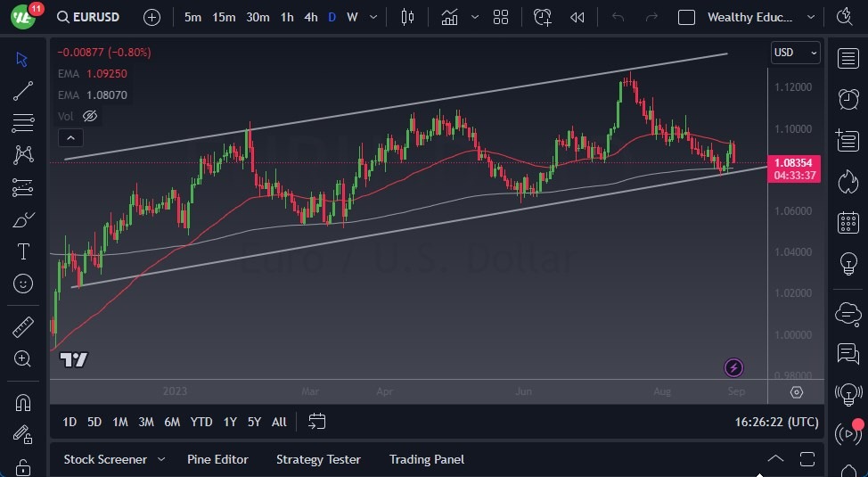Select the 1Y date range button

230,422
